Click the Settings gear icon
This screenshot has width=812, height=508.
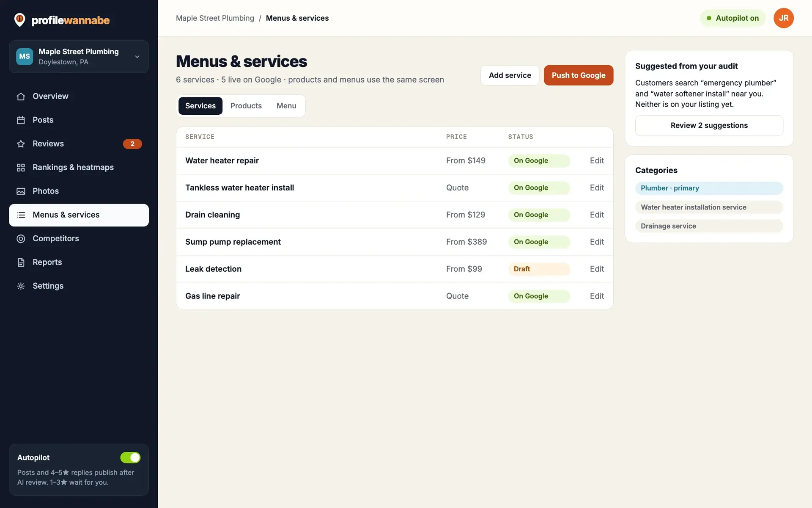(x=21, y=286)
